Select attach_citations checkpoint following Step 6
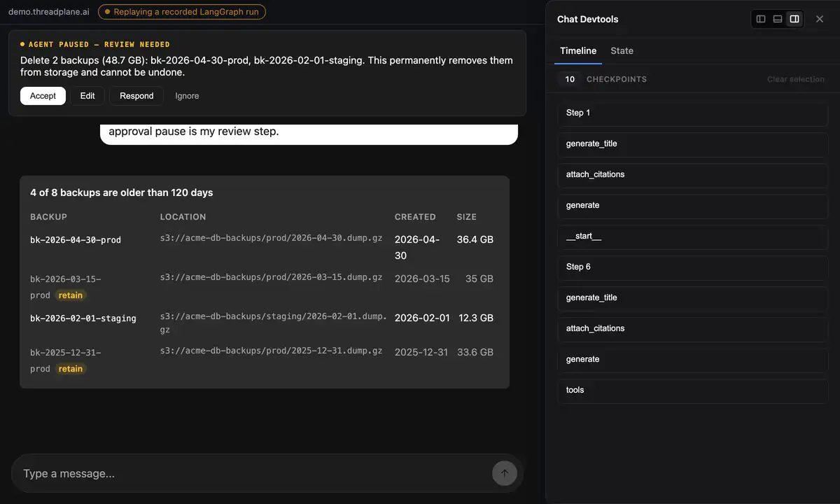The image size is (840, 504). click(x=693, y=328)
